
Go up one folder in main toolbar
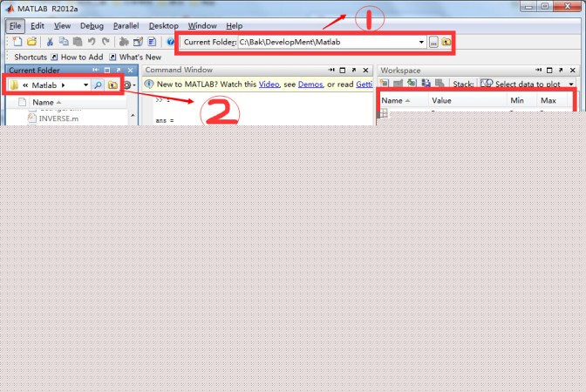click(x=446, y=42)
